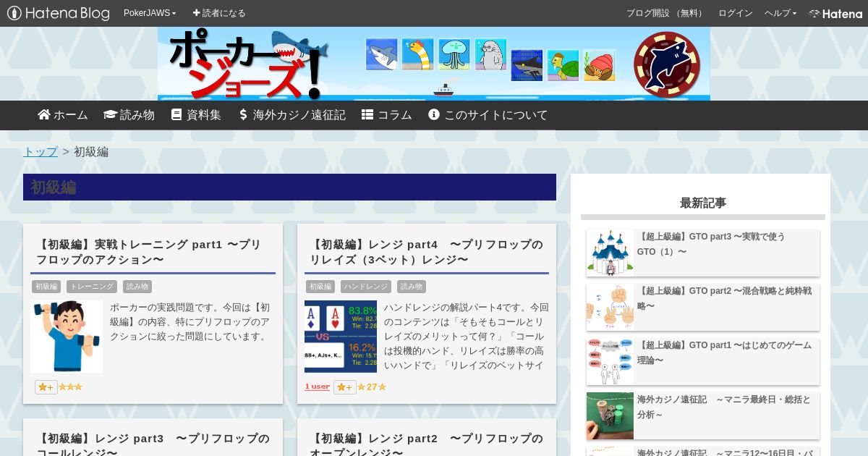Image resolution: width=868 pixels, height=456 pixels.
Task: Open article レンジ part3 コールレンジ
Action: point(153,445)
